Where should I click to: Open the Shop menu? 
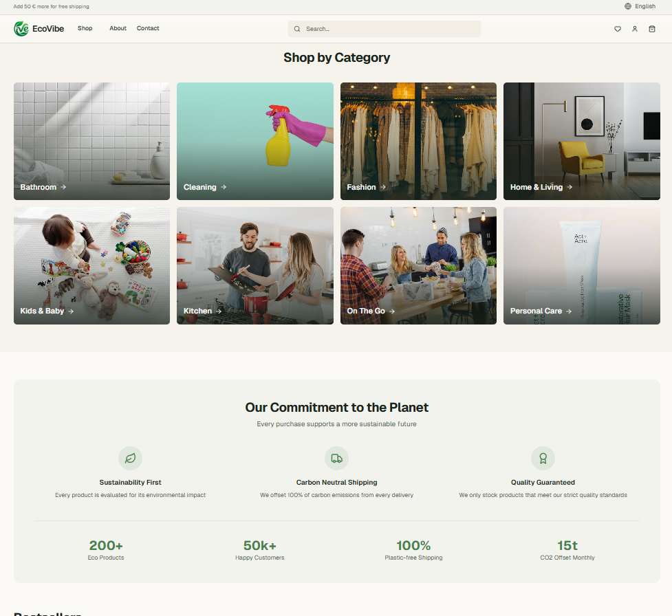pyautogui.click(x=85, y=28)
